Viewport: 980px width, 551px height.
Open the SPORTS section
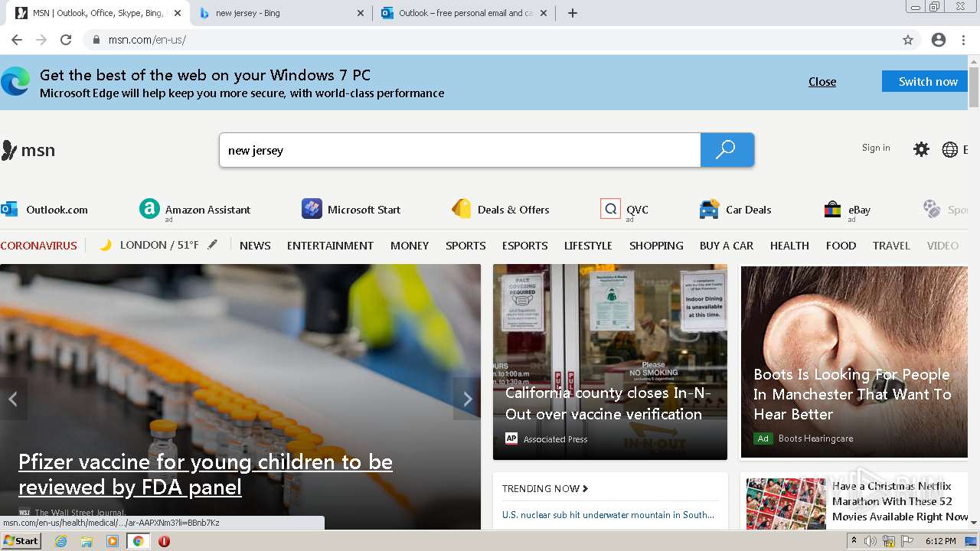pyautogui.click(x=465, y=246)
